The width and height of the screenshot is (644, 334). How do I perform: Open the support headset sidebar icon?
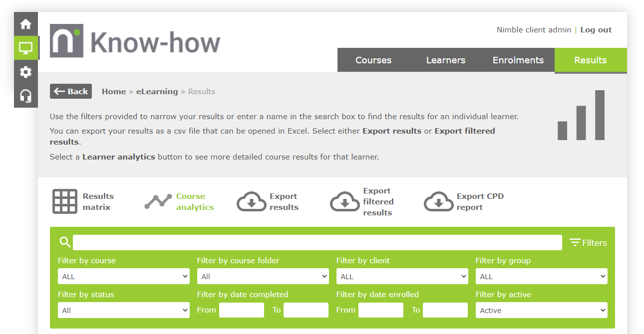25,96
